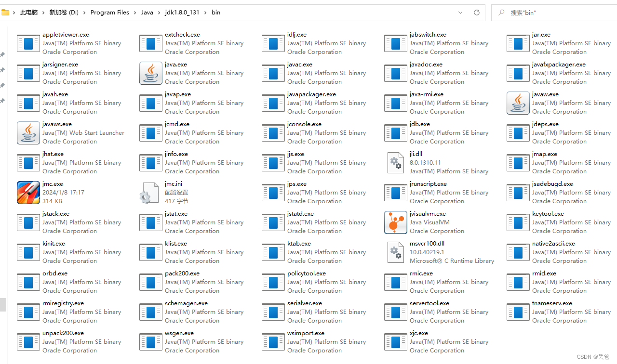Click the file name jjs.exe
The width and height of the screenshot is (617, 364).
[295, 154]
